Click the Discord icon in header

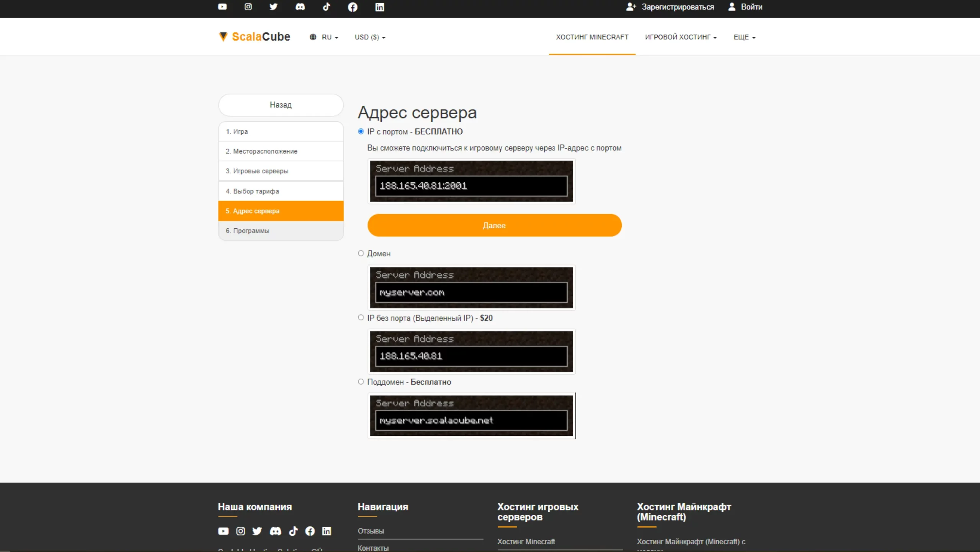(x=300, y=7)
